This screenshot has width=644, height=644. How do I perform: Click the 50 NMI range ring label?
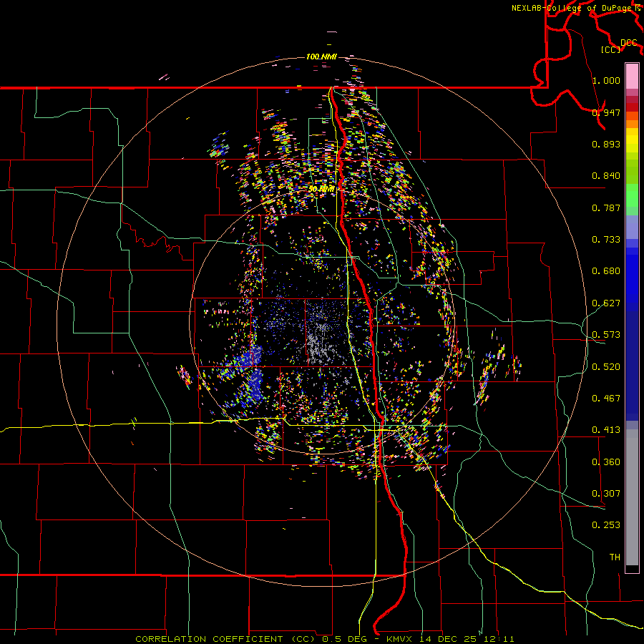321,190
